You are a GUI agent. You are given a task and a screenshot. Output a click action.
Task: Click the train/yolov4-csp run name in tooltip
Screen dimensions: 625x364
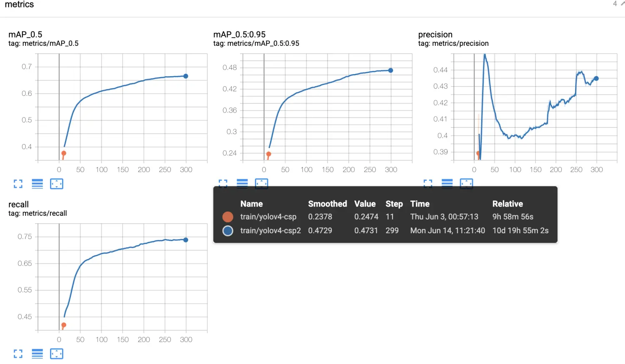coord(268,217)
